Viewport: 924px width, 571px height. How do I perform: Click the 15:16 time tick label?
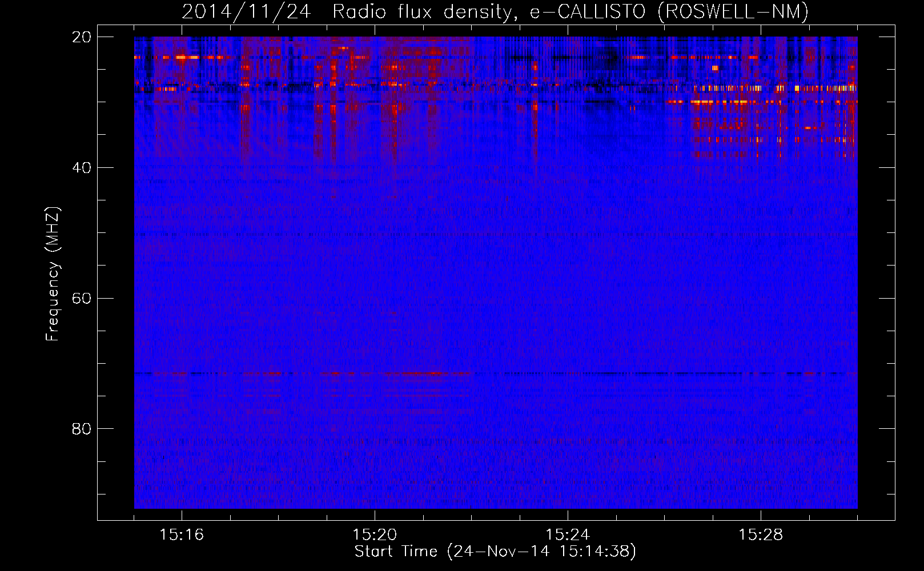click(182, 534)
